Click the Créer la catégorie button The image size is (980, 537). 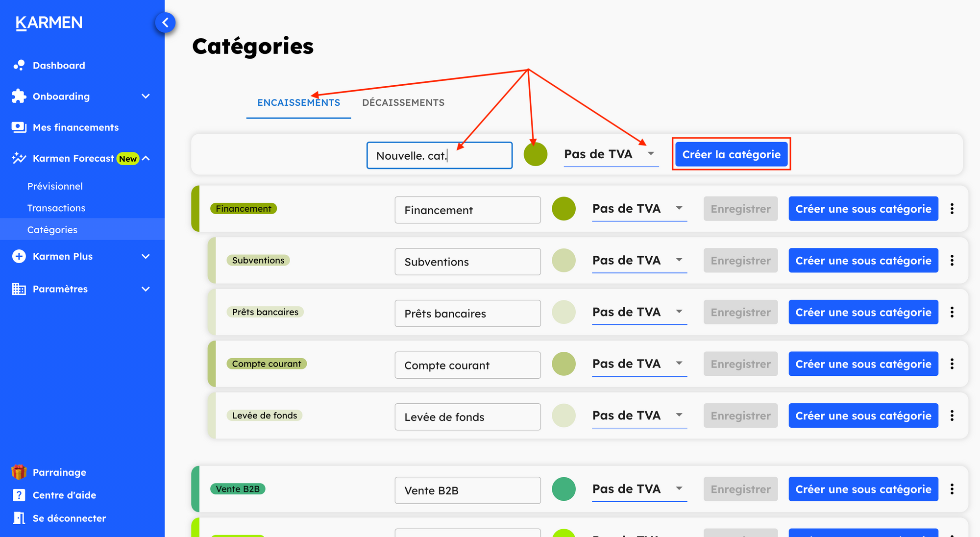pos(731,154)
